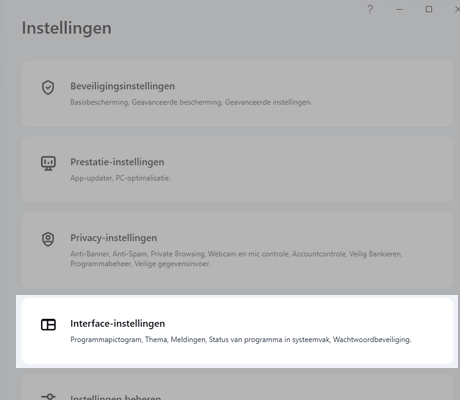The image size is (460, 400).
Task: Open the highlighted Interface-instellingen heading
Action: pos(117,324)
